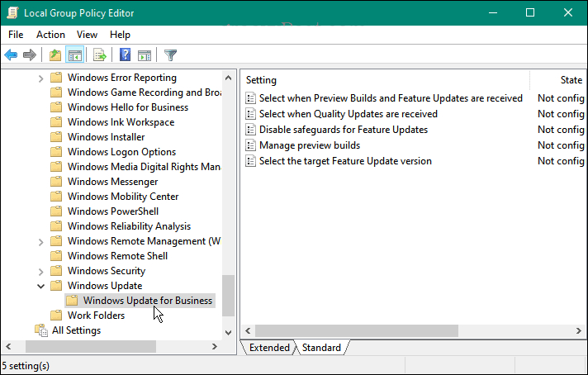Open Help via the question mark icon

[125, 55]
